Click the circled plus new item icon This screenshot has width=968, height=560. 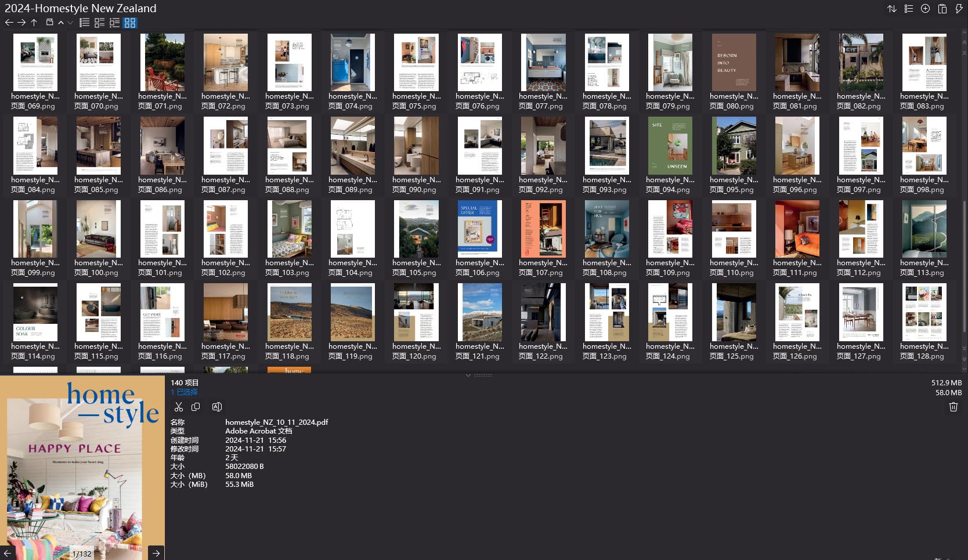coord(926,9)
